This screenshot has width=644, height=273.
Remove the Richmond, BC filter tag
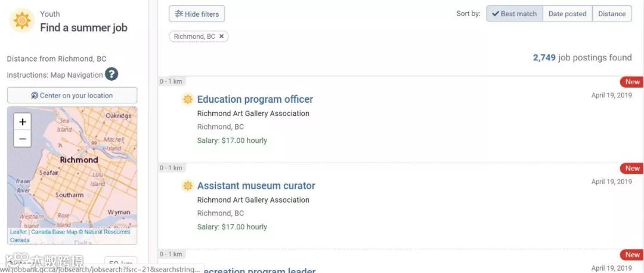(221, 36)
